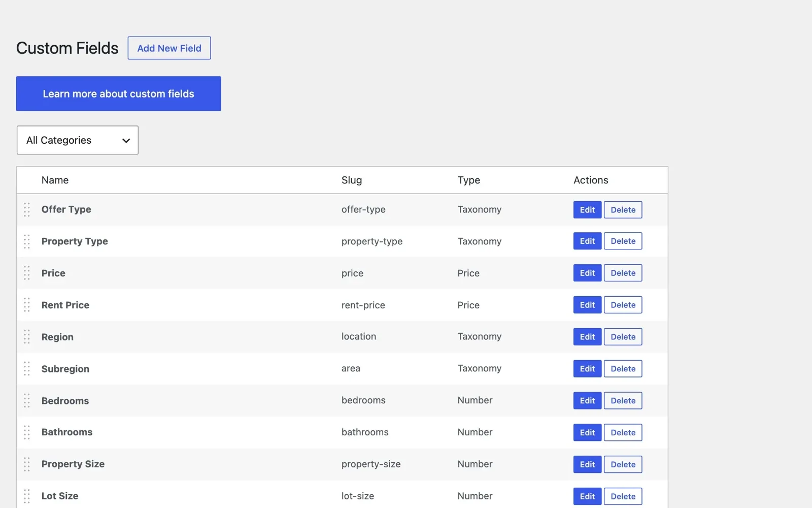Click the Slug column header

point(352,180)
